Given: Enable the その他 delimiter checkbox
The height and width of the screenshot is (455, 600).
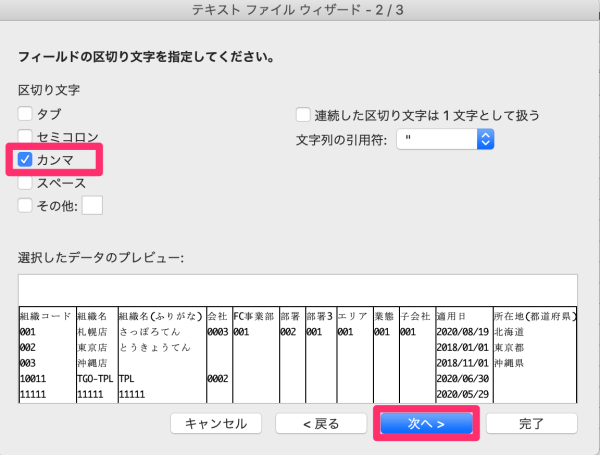Looking at the screenshot, I should (x=26, y=206).
